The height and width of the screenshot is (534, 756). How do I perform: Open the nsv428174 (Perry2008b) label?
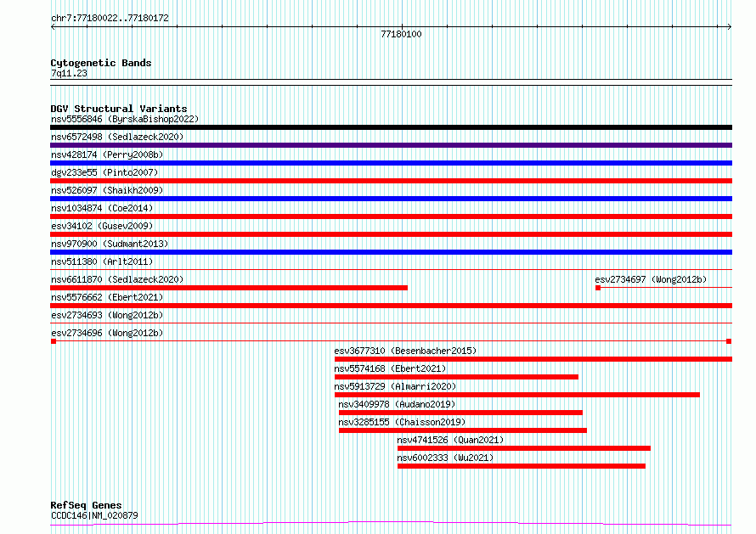(107, 155)
